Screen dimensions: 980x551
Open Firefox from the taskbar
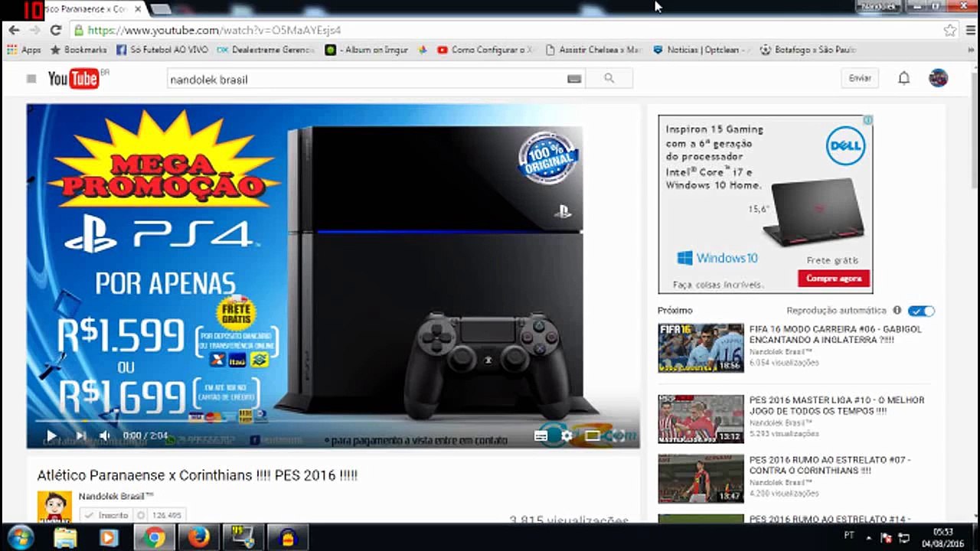click(199, 538)
